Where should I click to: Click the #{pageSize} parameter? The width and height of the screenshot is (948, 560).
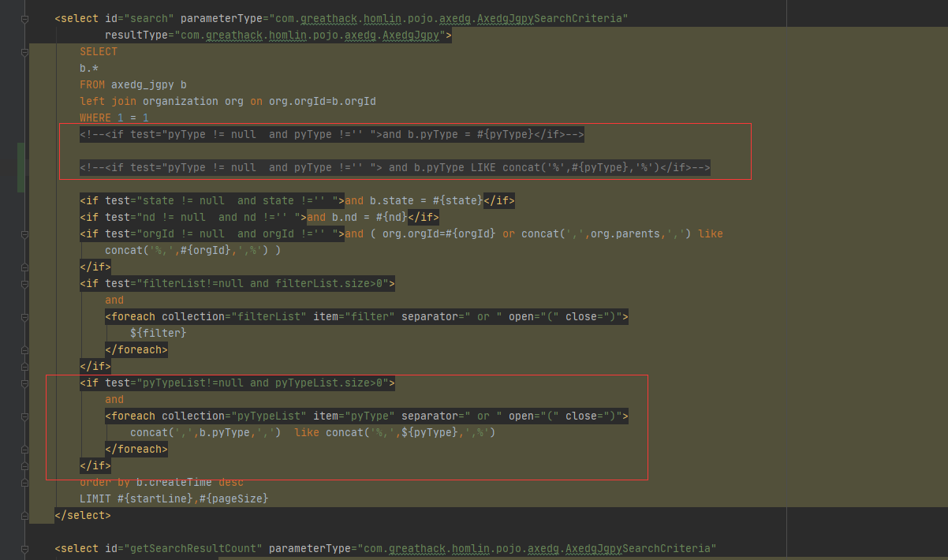point(234,498)
